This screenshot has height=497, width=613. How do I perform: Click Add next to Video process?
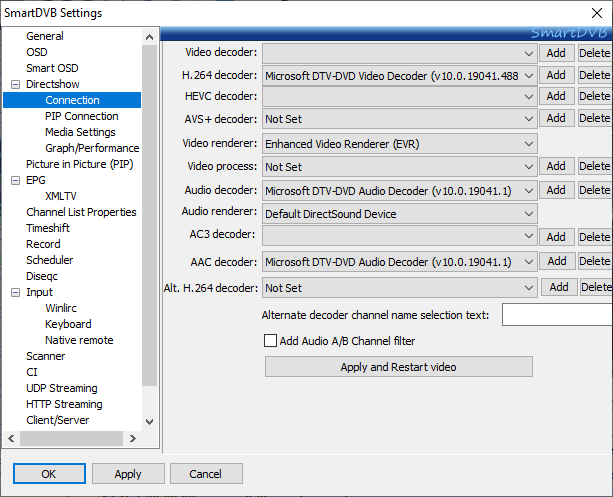(x=556, y=166)
